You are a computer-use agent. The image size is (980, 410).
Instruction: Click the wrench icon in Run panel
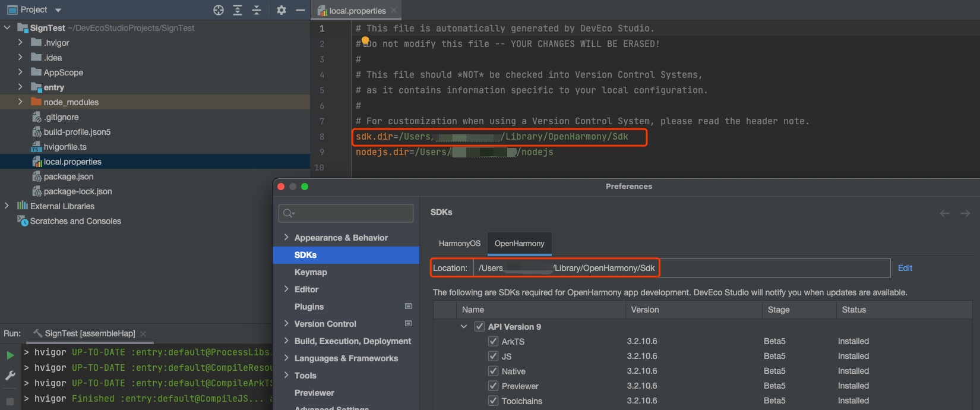[x=10, y=376]
